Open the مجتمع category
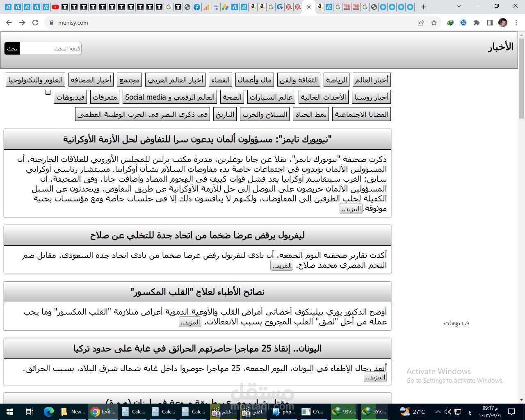This screenshot has width=525, height=420. point(130,80)
